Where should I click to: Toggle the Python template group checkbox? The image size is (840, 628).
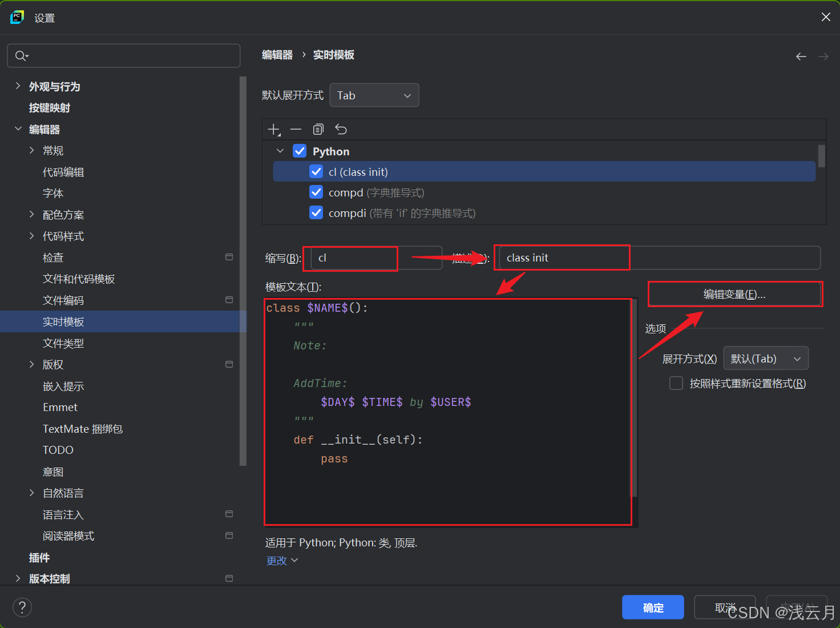pos(300,151)
